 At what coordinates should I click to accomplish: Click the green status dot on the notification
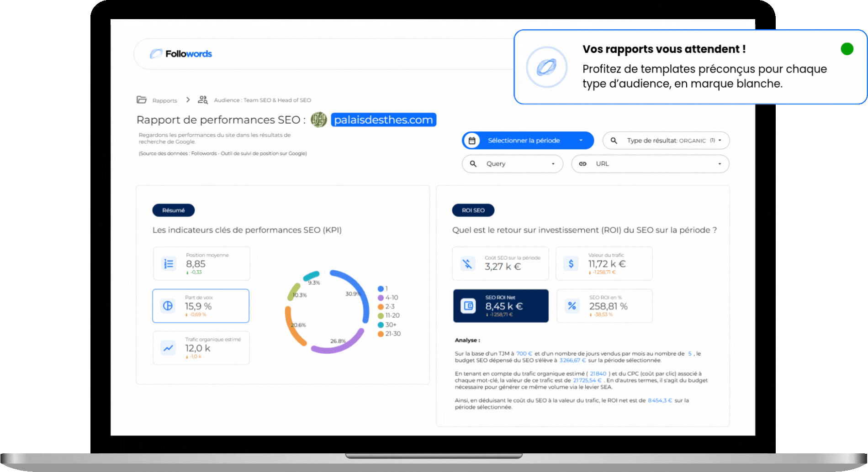(x=847, y=48)
